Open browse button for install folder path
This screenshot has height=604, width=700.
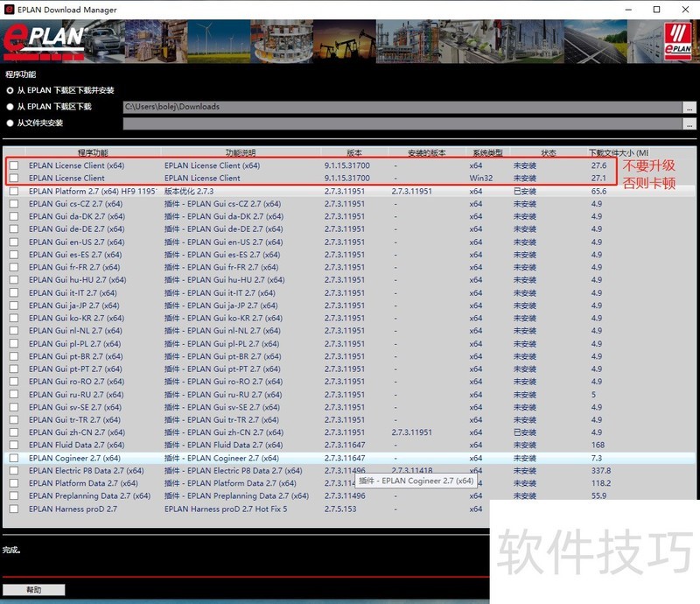pyautogui.click(x=689, y=123)
